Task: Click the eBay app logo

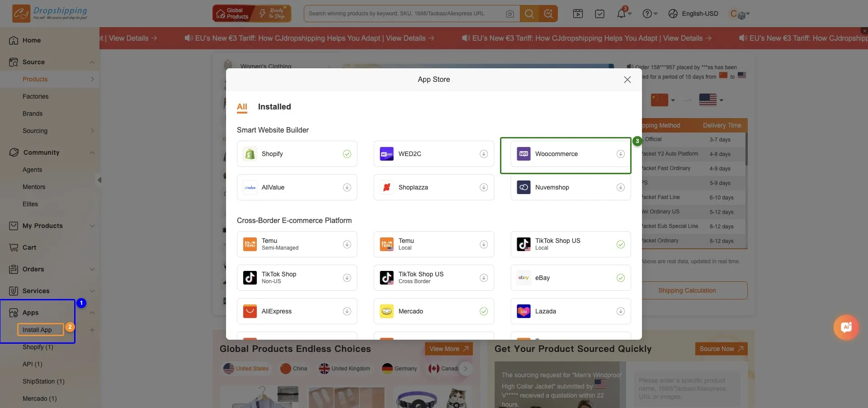Action: pyautogui.click(x=524, y=278)
